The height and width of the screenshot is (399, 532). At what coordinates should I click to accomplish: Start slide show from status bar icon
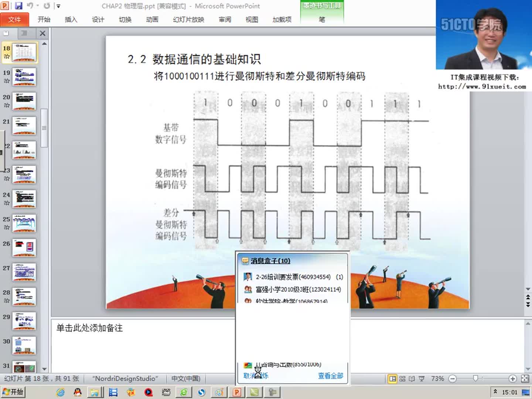click(x=421, y=379)
